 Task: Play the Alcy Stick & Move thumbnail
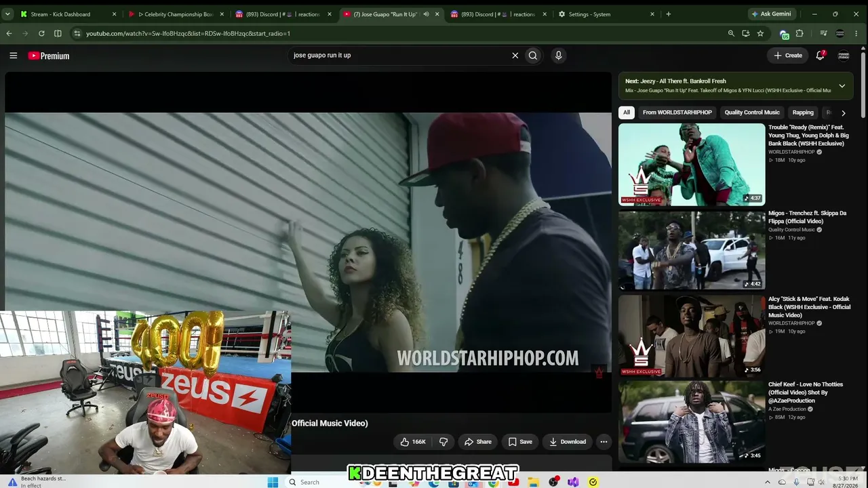[x=692, y=336]
